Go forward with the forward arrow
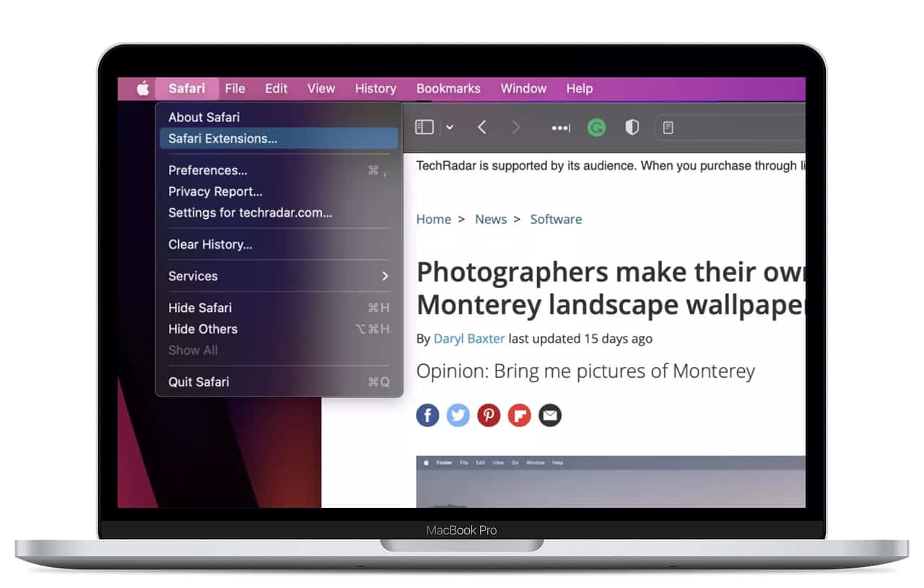This screenshot has height=588, width=924. click(515, 127)
